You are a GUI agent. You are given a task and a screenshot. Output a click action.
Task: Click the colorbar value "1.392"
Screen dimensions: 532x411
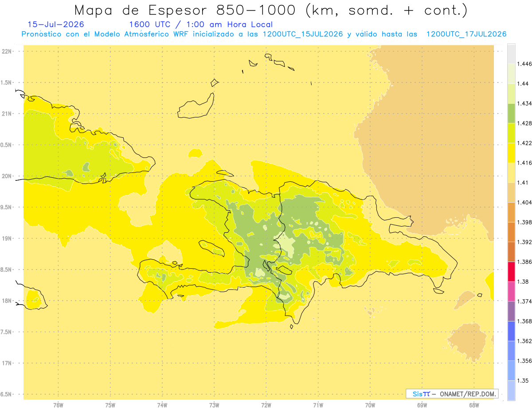pos(524,242)
